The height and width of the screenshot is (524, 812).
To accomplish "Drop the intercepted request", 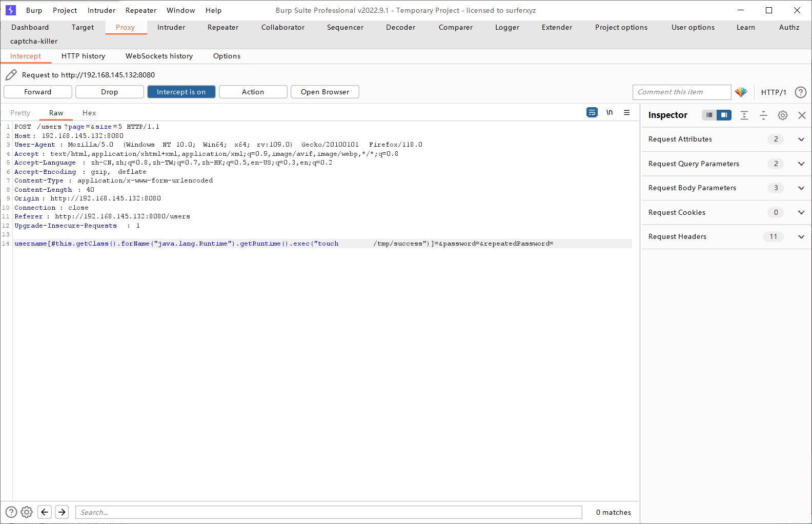I will 110,92.
